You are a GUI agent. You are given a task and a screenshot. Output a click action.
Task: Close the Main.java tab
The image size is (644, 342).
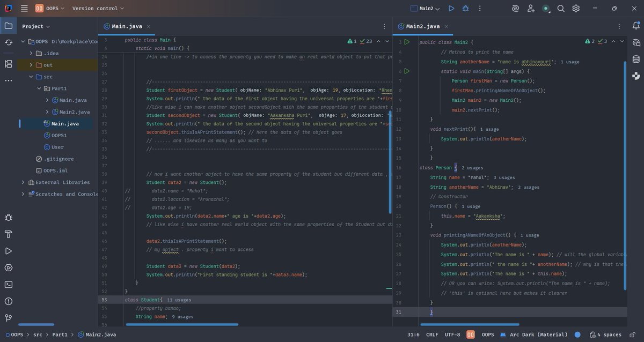pyautogui.click(x=149, y=26)
